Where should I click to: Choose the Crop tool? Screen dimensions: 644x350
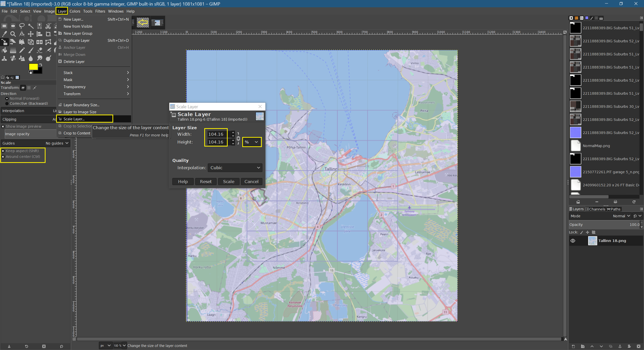[x=48, y=34]
